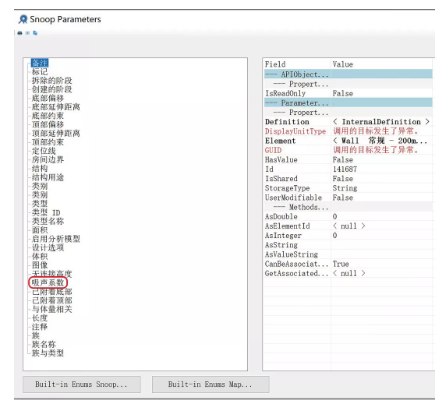Click the Copy icon in the toolbar
The height and width of the screenshot is (410, 448).
pyautogui.click(x=35, y=33)
